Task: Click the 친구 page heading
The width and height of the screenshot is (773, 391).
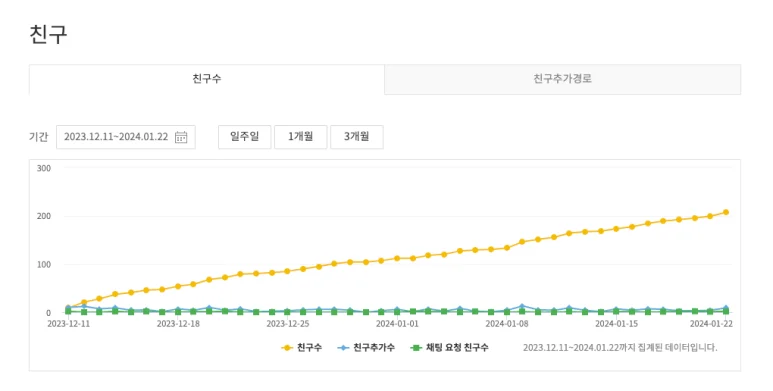Action: (48, 34)
